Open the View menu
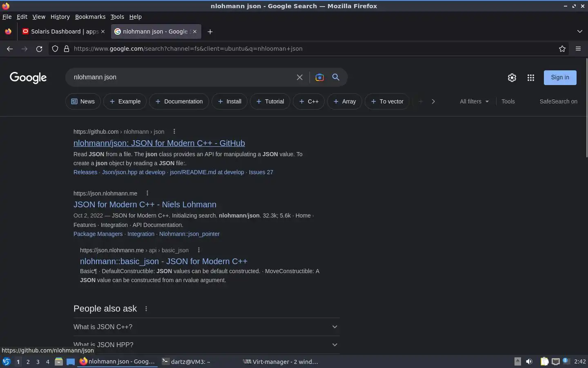 pyautogui.click(x=39, y=17)
